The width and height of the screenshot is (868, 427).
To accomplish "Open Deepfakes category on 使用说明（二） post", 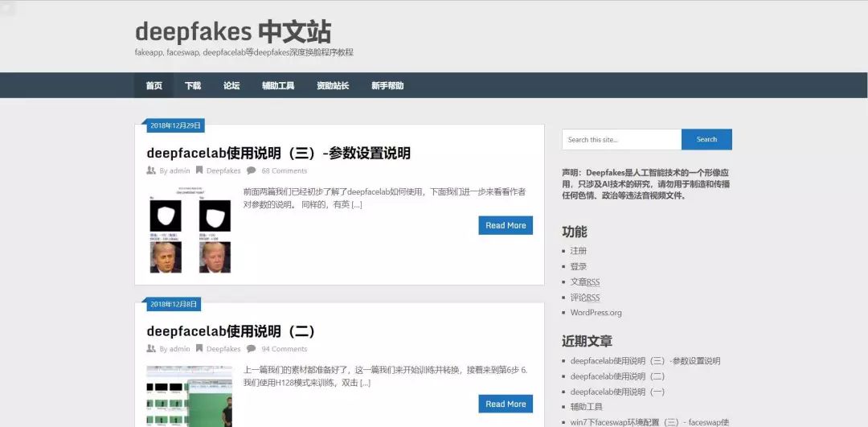I will (223, 349).
